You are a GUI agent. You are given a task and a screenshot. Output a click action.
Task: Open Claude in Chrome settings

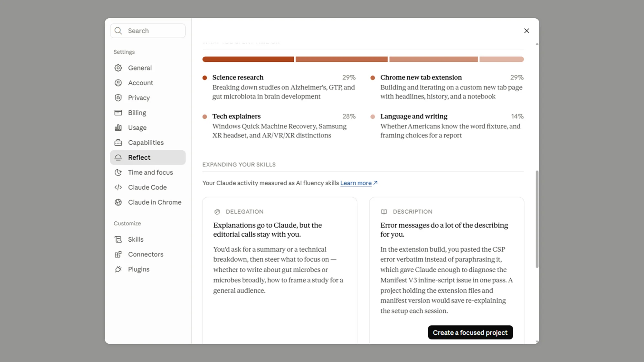tap(148, 202)
